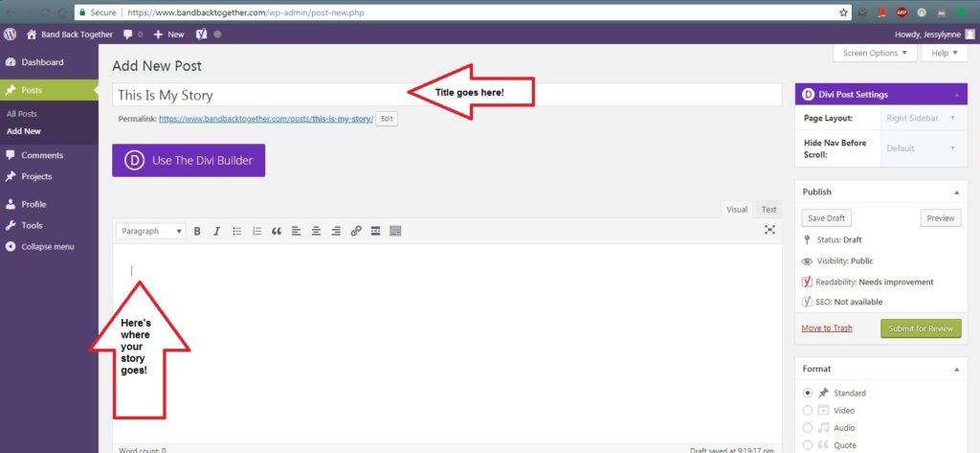This screenshot has width=980, height=453.
Task: Toggle the toolbar kitchen sink icon
Action: 395,231
